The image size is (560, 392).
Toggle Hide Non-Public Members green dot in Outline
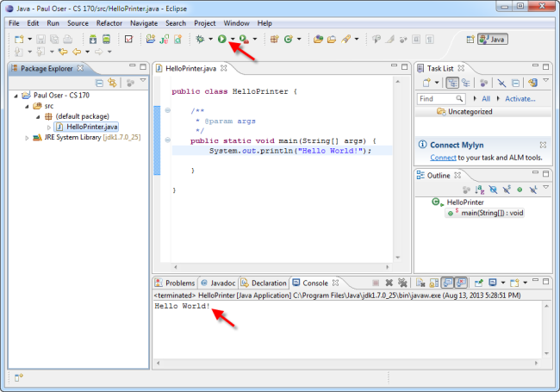pyautogui.click(x=520, y=190)
